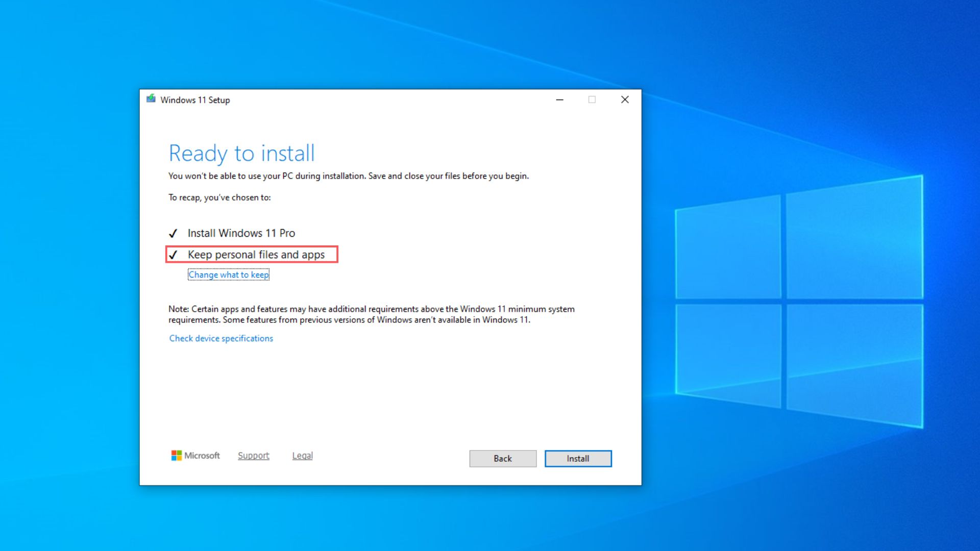Select the checkmark beside Install Windows 11 Pro
The height and width of the screenshot is (551, 980).
(174, 233)
